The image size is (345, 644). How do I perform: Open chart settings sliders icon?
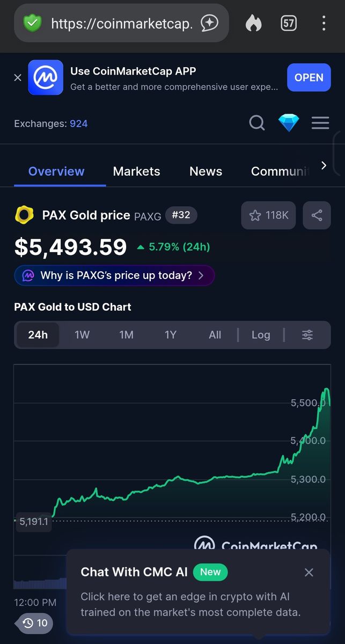(307, 335)
